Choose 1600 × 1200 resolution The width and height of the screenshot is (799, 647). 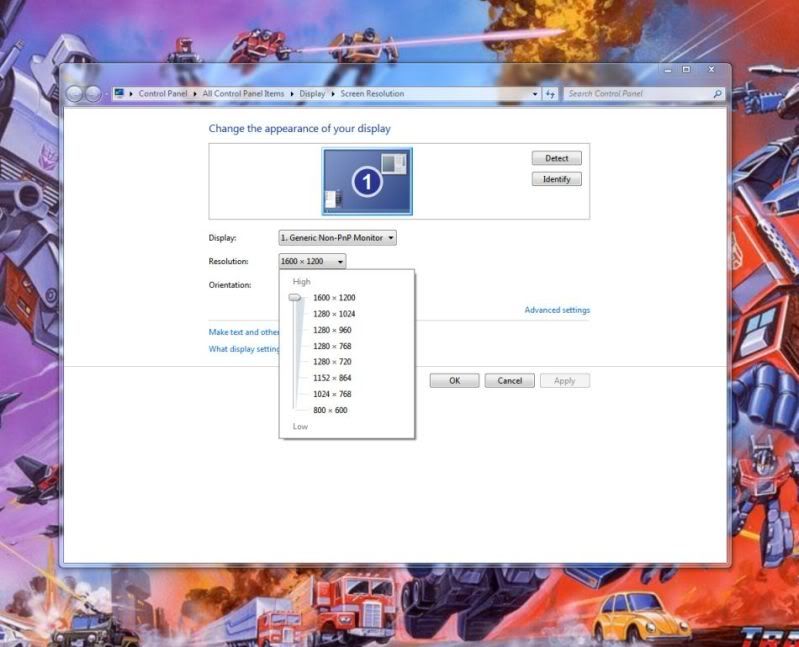(334, 298)
